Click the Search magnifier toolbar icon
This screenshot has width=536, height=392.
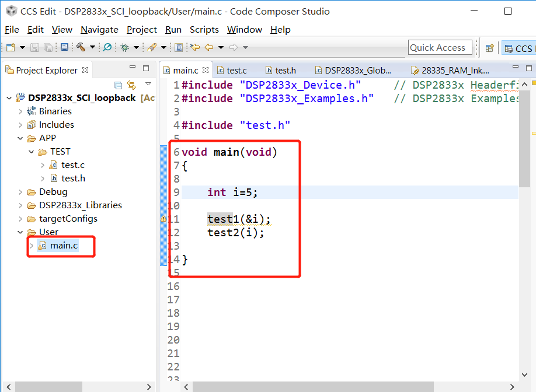click(107, 47)
